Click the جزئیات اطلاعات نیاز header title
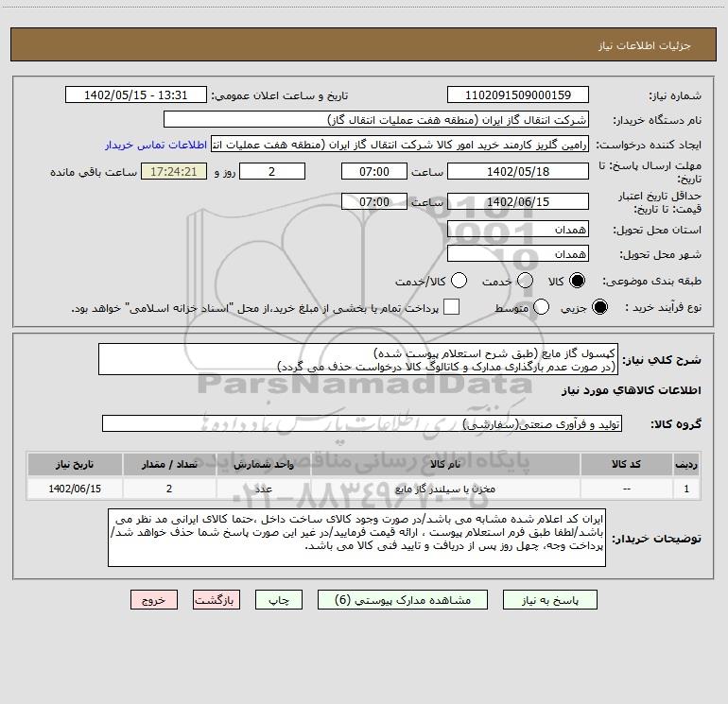The width and height of the screenshot is (728, 704). pyautogui.click(x=645, y=45)
